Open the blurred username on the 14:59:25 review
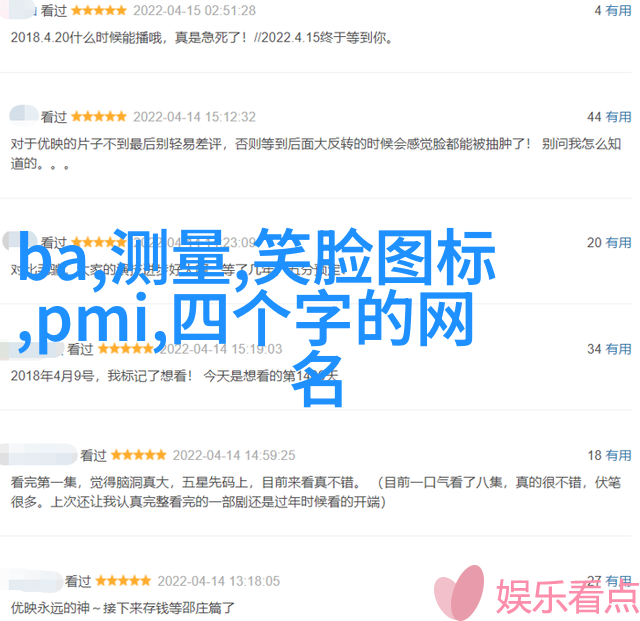Screen dimensions: 640x621 pos(38,455)
